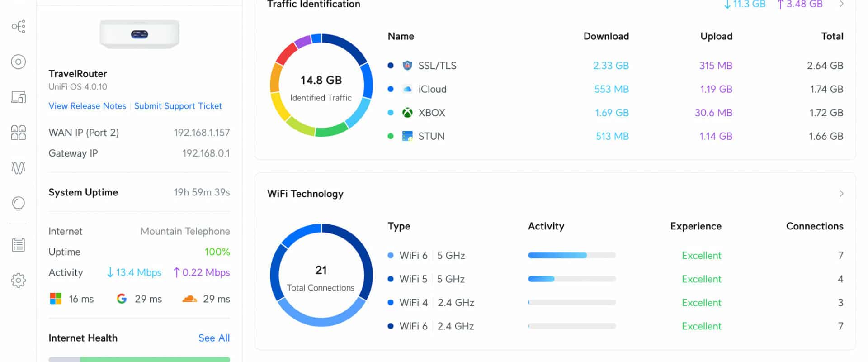Open the insights lightbulb sidebar icon
Screen dimensions: 868x362
19,204
